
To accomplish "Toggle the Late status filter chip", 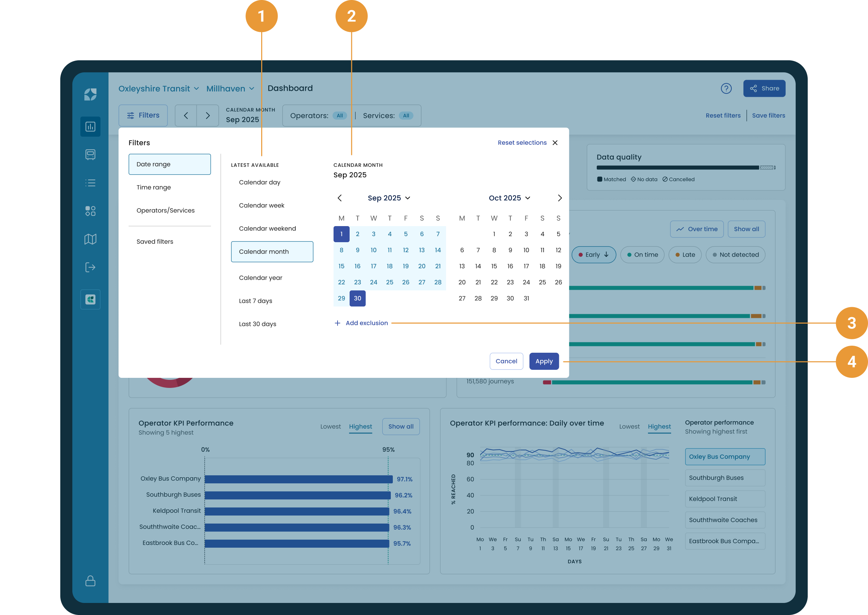I will (x=685, y=255).
